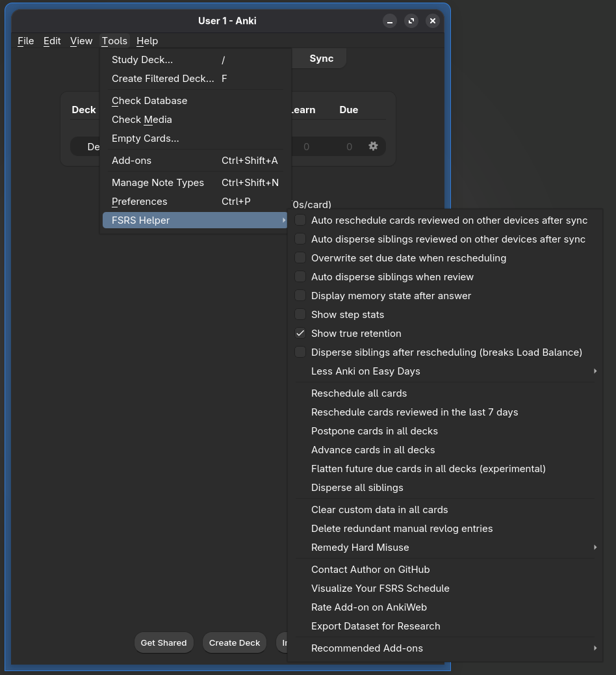Maximize the Anki window

(411, 21)
